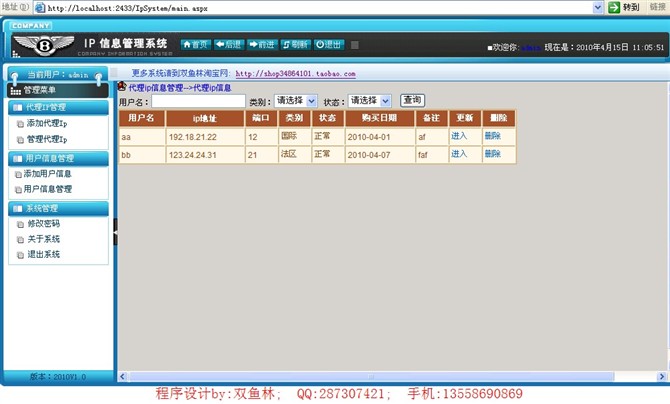Click the 国际 category cell
This screenshot has width=670, height=404.
[294, 137]
